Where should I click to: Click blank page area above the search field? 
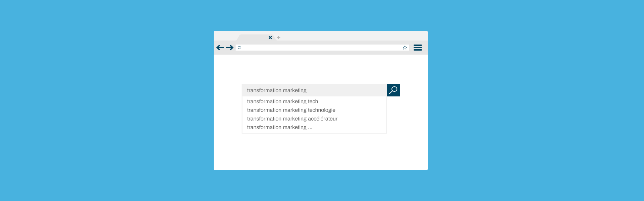point(320,69)
